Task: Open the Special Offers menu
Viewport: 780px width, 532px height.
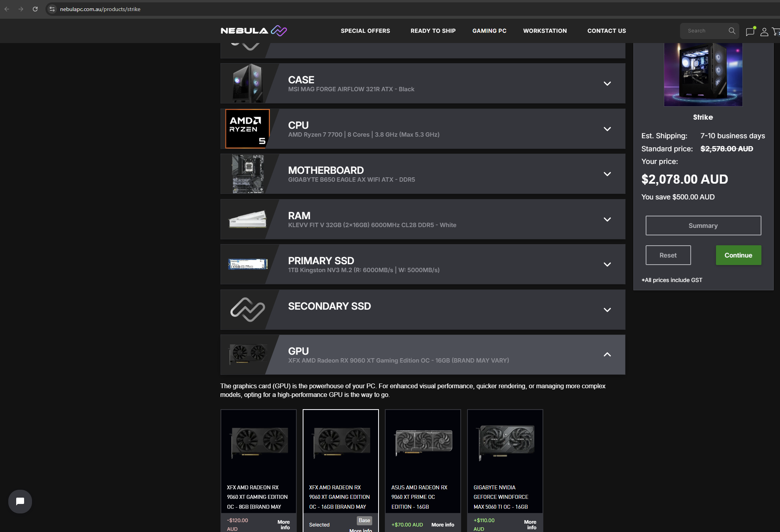Action: [x=365, y=31]
